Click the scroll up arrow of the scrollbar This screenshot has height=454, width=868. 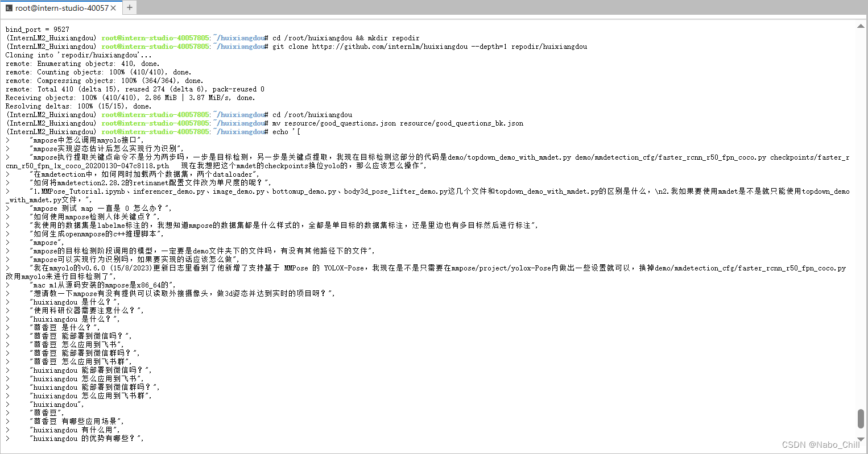(x=861, y=26)
